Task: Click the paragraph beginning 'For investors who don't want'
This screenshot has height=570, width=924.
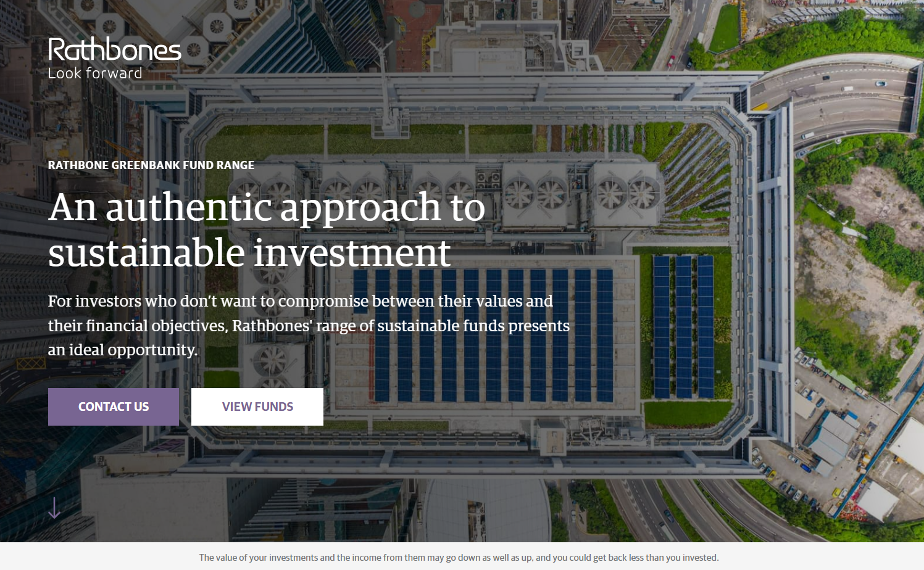Action: 309,325
